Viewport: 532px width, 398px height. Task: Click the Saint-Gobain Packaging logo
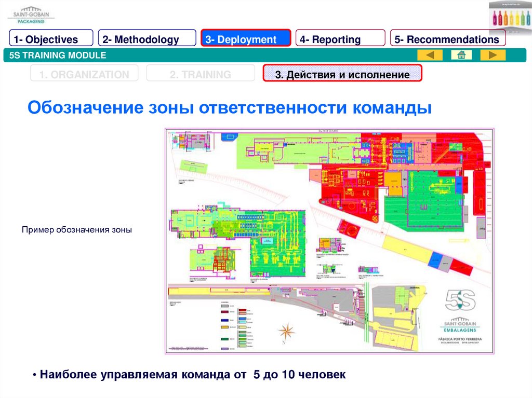[31, 15]
